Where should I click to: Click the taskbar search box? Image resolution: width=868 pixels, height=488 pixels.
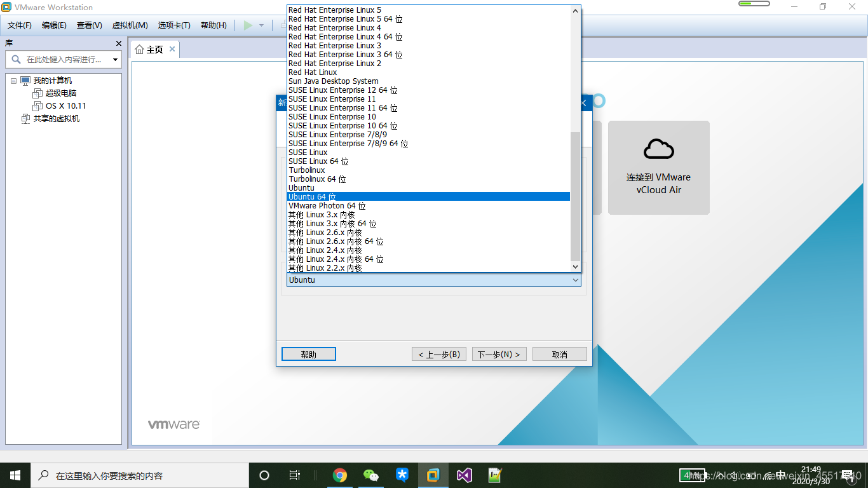[x=140, y=475]
